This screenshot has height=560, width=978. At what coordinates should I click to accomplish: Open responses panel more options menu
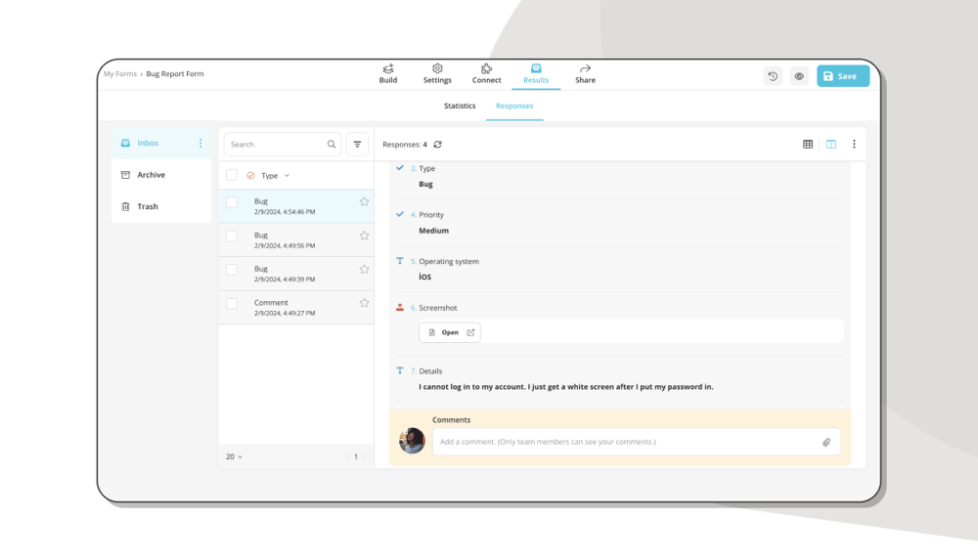[x=854, y=145]
